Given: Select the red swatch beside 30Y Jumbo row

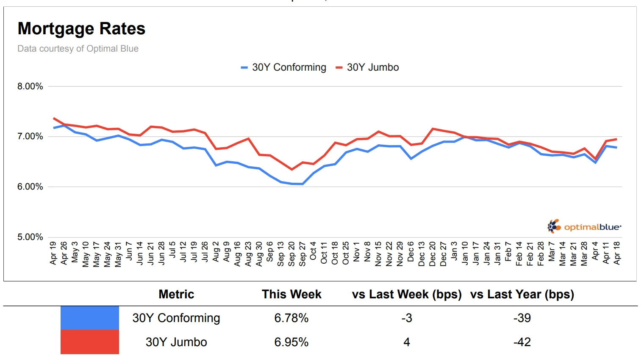Looking at the screenshot, I should tap(90, 342).
